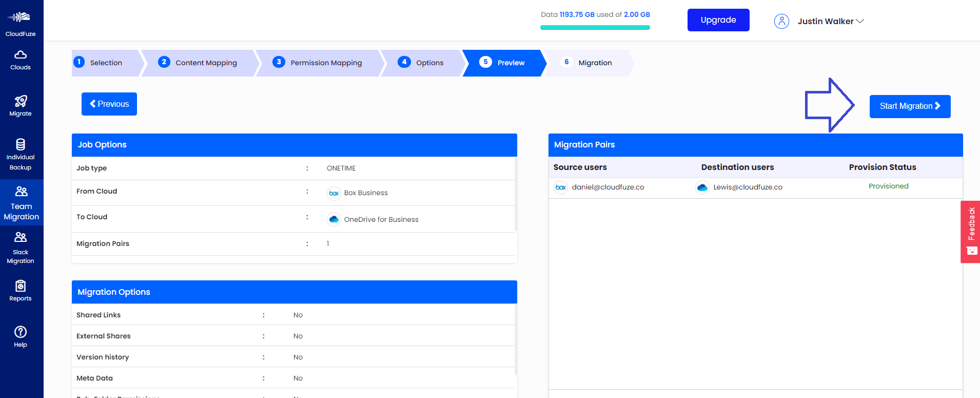This screenshot has width=980, height=398.
Task: Click the No value for Version history
Action: pyautogui.click(x=298, y=357)
